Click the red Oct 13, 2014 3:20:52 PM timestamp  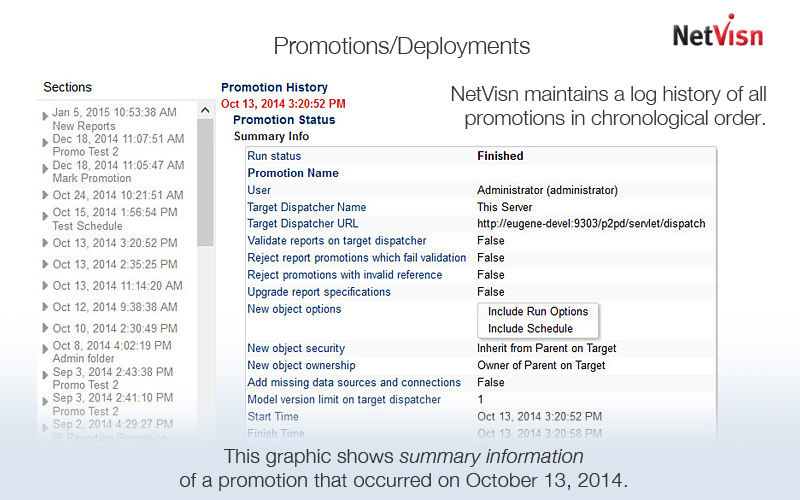coord(283,104)
